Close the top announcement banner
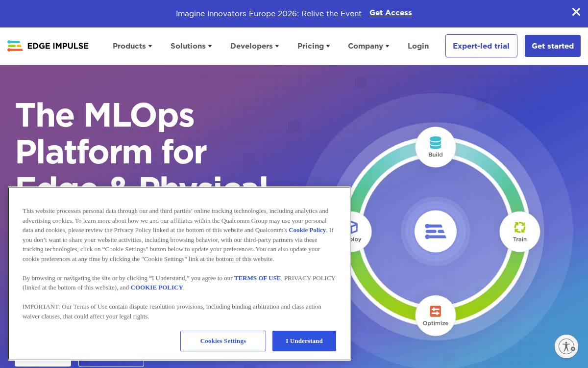The image size is (588, 368). tap(576, 12)
